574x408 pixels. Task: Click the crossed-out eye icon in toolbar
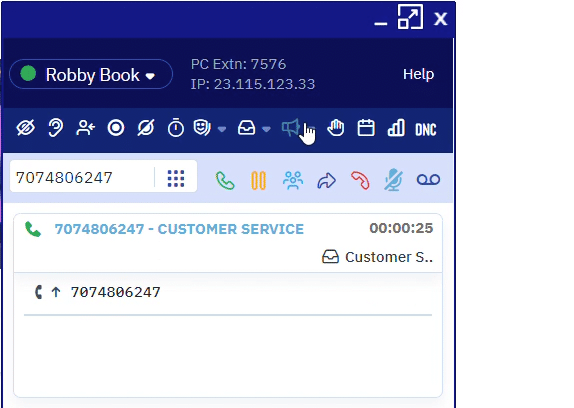click(x=26, y=128)
